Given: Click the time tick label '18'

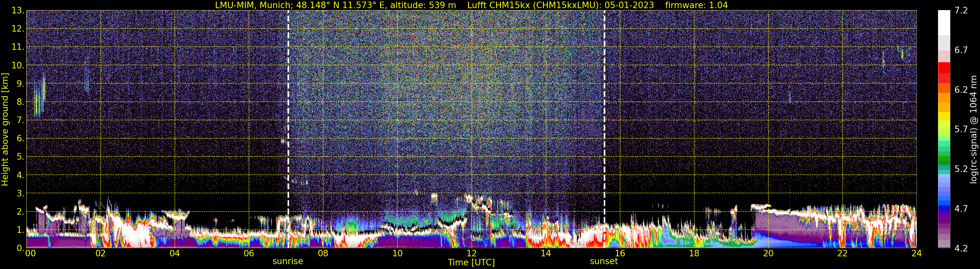Looking at the screenshot, I should point(694,253).
